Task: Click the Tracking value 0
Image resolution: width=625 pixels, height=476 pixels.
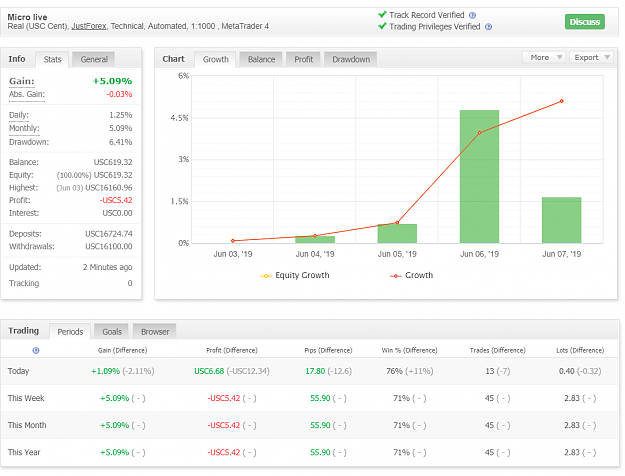Action: pos(130,283)
